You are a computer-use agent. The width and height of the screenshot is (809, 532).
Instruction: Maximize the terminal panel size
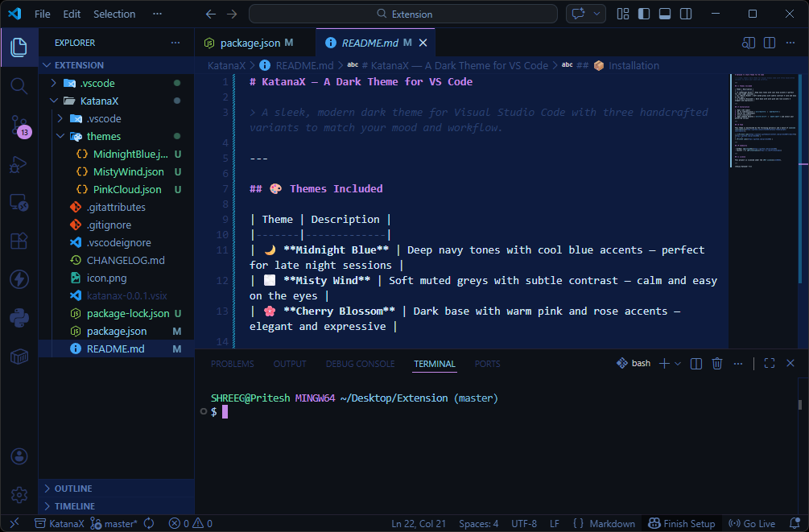[x=769, y=363]
